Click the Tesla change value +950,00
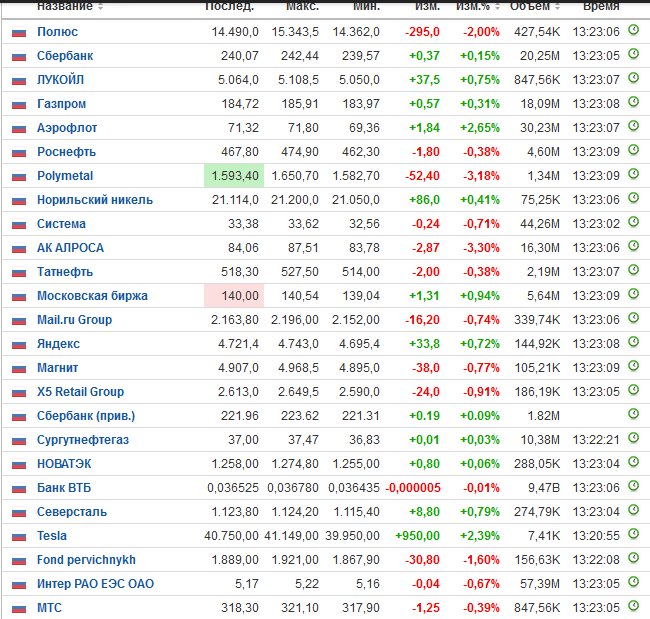The image size is (650, 619). click(x=417, y=536)
